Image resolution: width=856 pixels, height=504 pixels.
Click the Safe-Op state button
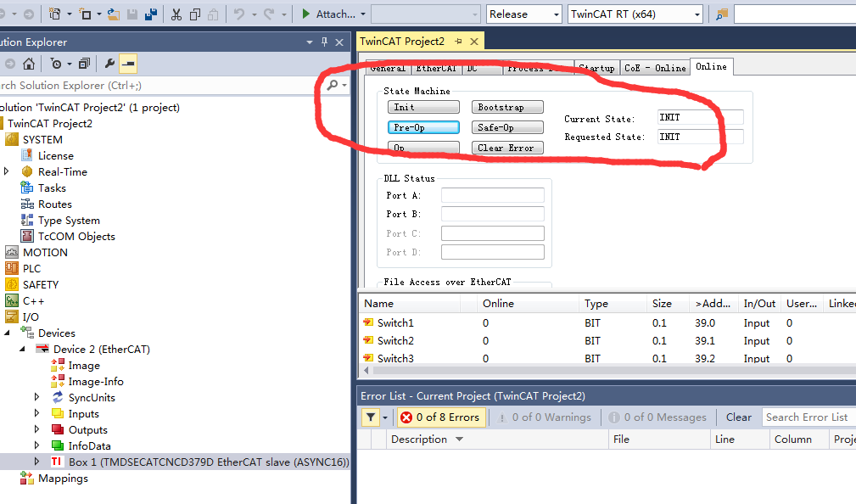coord(507,127)
